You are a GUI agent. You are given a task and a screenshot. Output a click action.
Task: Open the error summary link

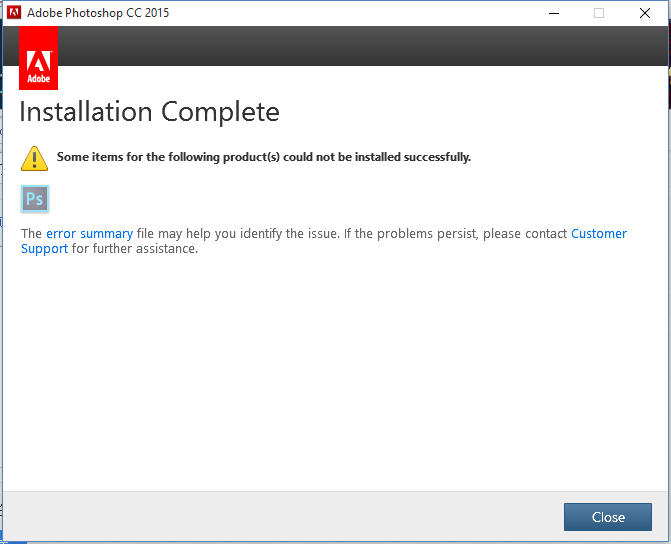(89, 234)
